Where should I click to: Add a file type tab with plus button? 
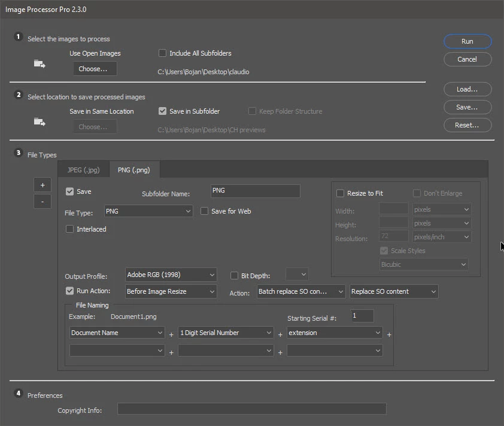[x=42, y=185]
